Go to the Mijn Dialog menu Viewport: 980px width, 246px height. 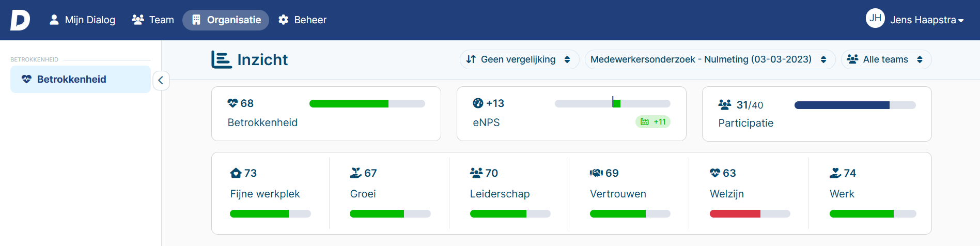tap(82, 20)
